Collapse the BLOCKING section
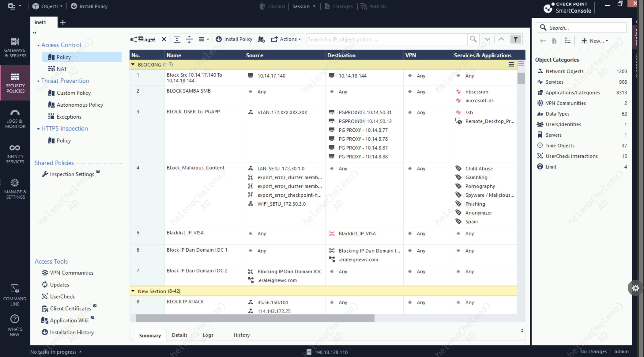Viewport: 644px width, 357px height. (x=133, y=65)
